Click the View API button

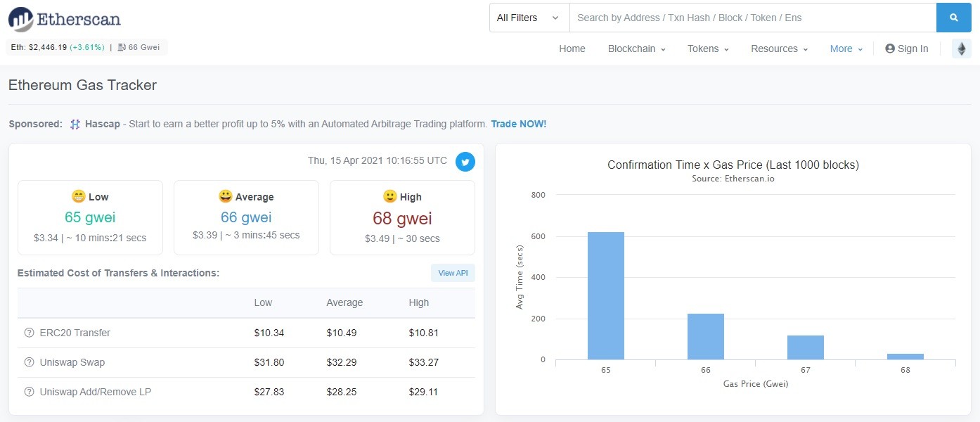(453, 273)
